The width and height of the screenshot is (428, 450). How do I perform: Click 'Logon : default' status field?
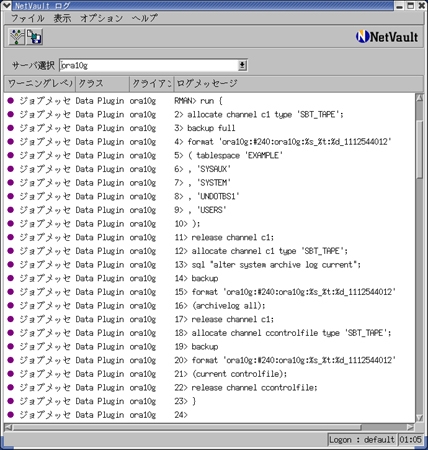coord(362,440)
